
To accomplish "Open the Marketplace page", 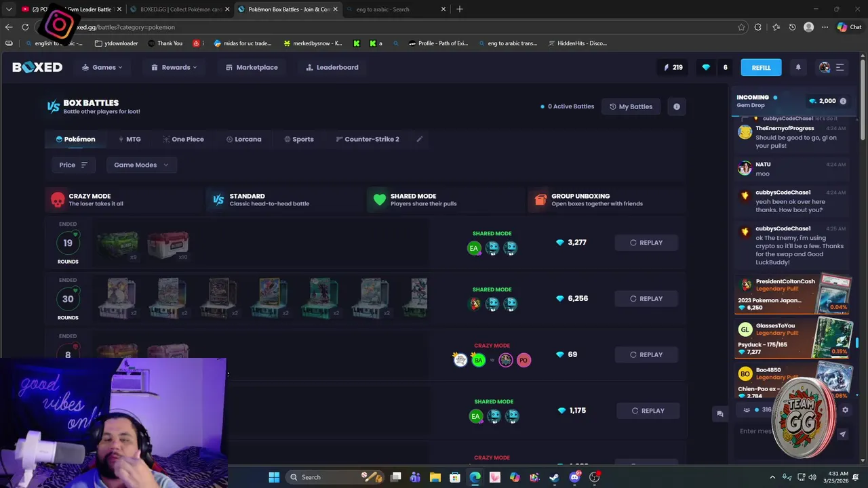I will coord(252,67).
